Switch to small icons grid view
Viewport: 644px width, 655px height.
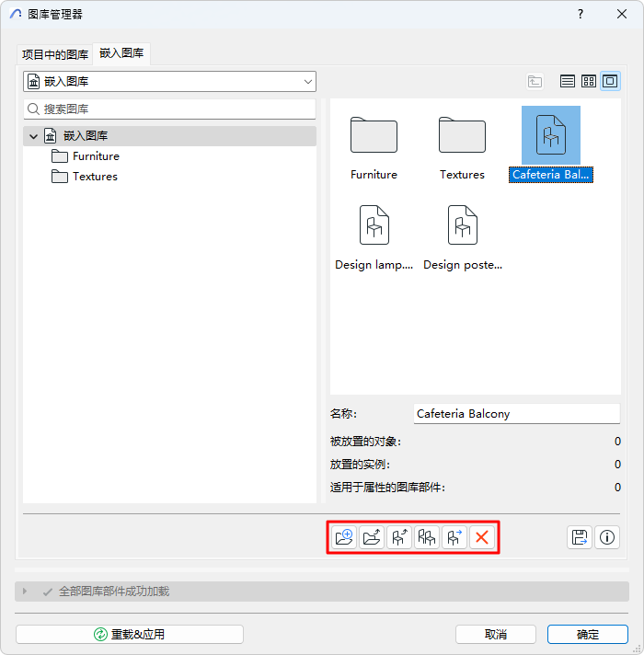coord(589,81)
